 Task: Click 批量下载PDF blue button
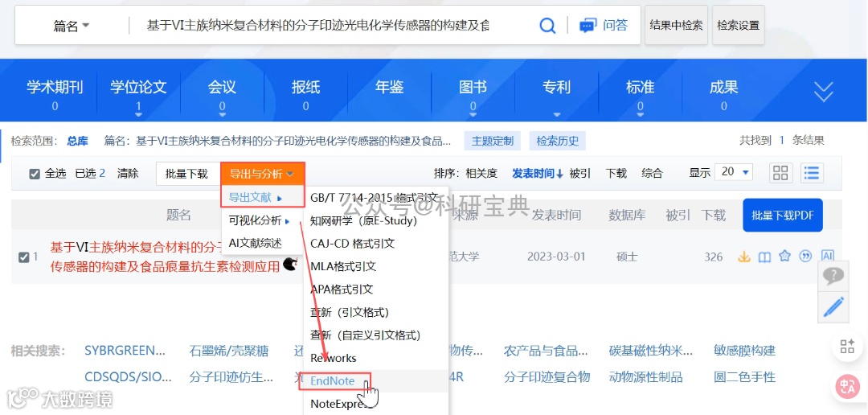783,216
